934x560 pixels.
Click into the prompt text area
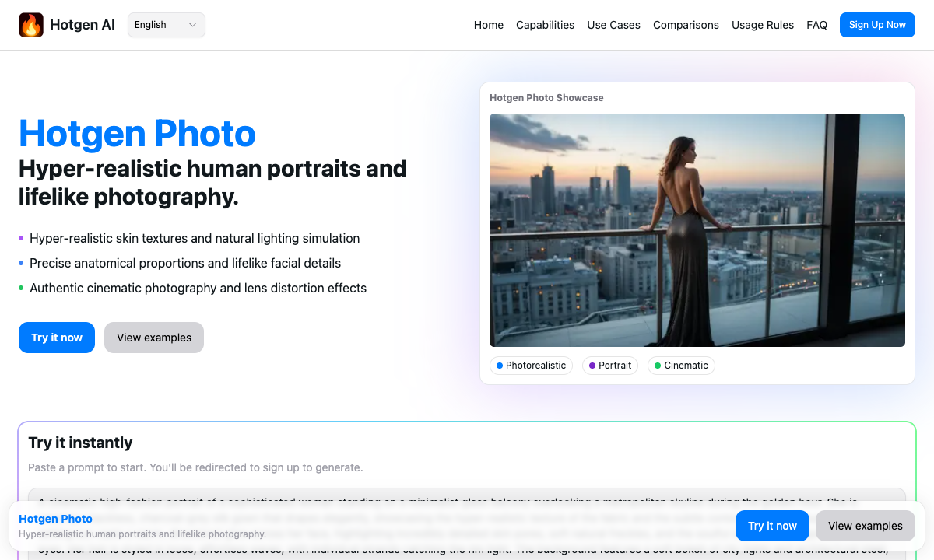point(467,495)
